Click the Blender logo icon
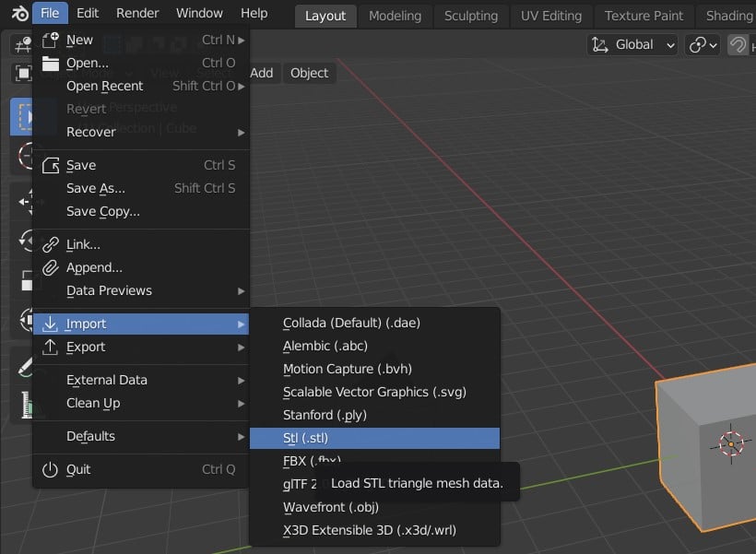 point(18,14)
